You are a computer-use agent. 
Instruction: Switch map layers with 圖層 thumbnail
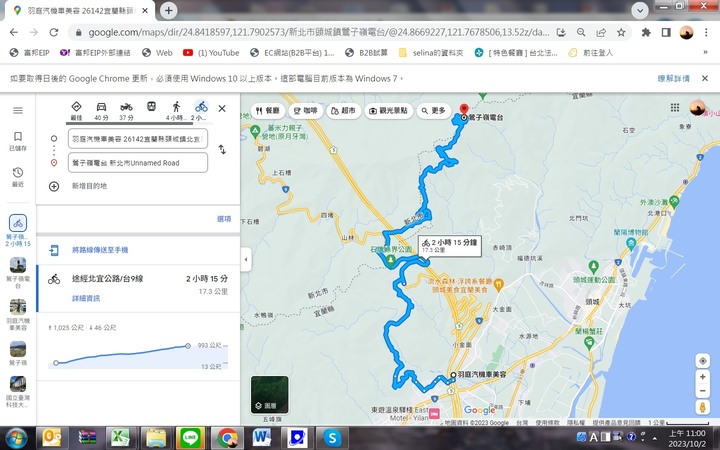[x=270, y=394]
